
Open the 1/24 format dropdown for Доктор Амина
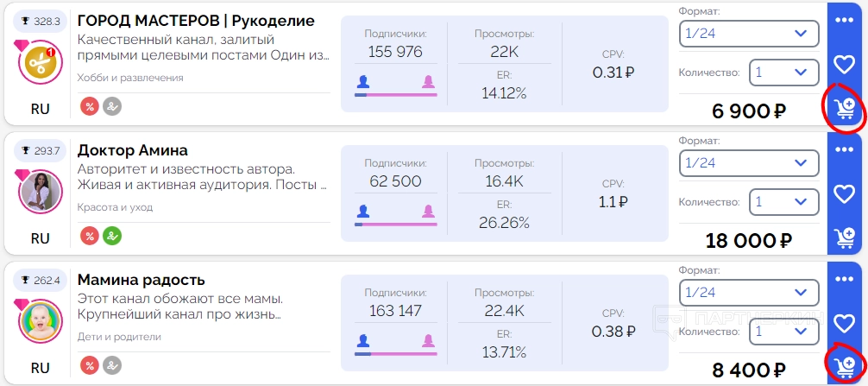coord(748,162)
